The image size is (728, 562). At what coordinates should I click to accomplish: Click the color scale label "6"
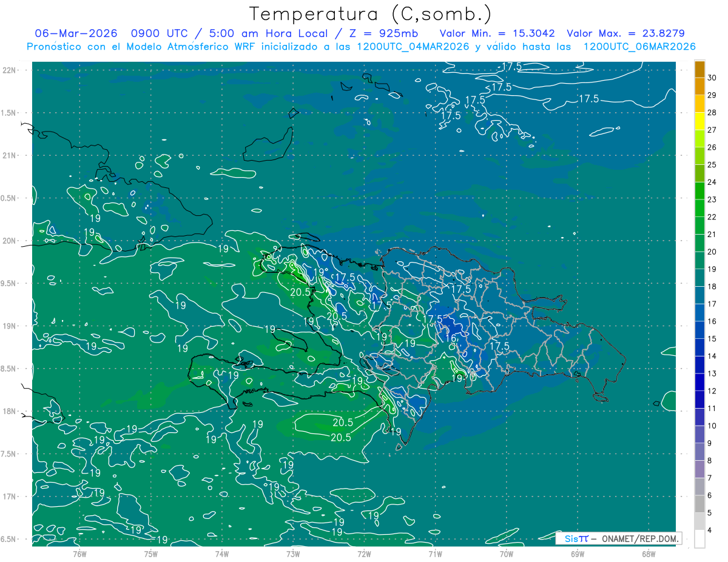pyautogui.click(x=710, y=496)
